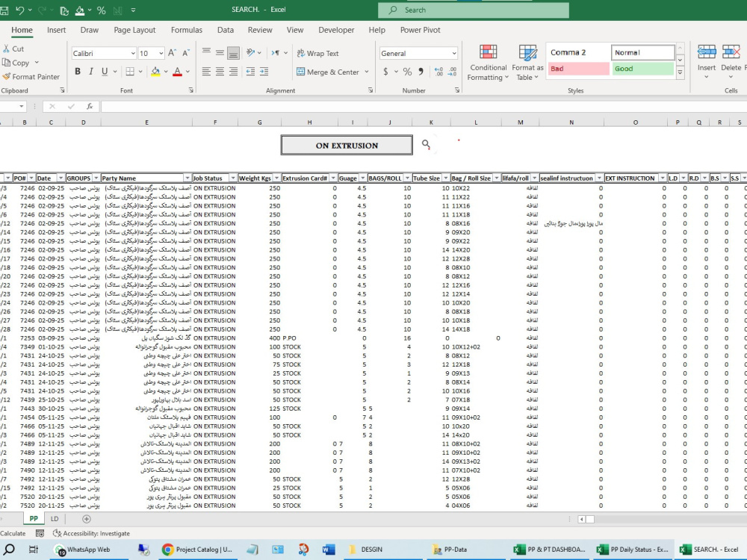747x560 pixels.
Task: Toggle Bold formatting
Action: (x=78, y=72)
